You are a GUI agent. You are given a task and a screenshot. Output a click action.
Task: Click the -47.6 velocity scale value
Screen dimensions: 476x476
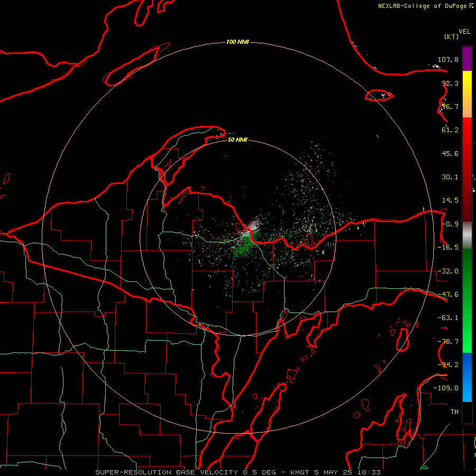click(x=448, y=295)
